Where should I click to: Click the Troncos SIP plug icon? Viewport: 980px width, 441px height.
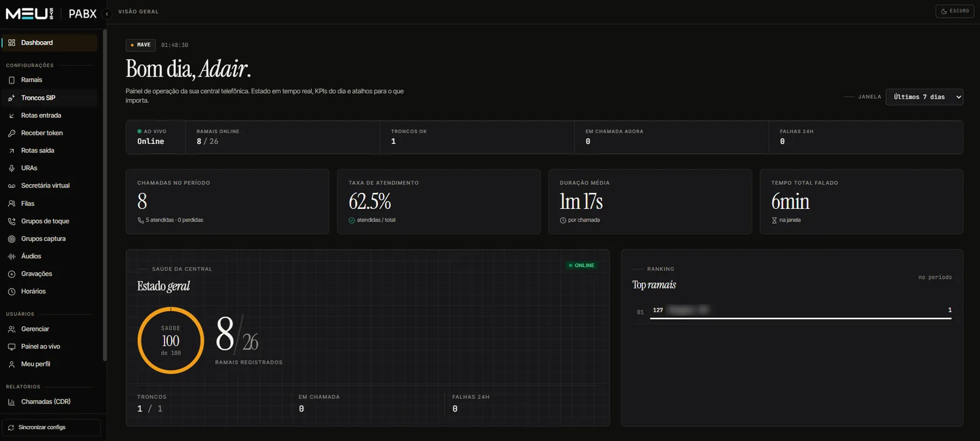click(x=12, y=98)
